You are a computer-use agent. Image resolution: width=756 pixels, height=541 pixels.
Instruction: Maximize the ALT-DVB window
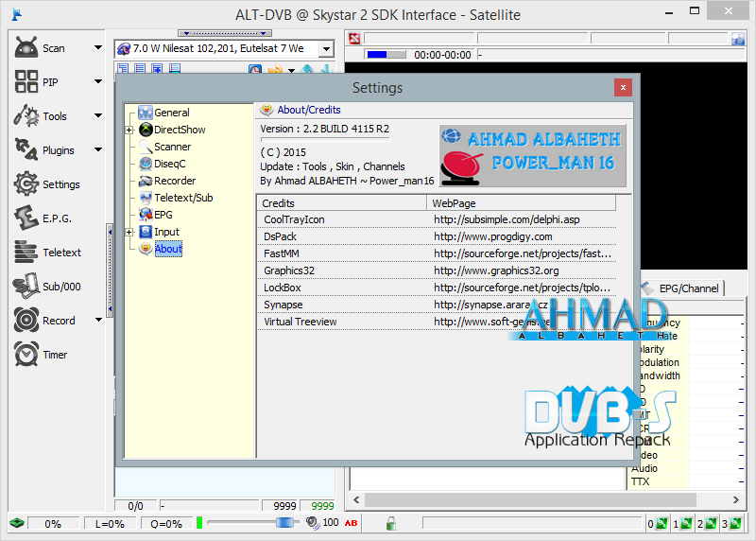click(695, 11)
